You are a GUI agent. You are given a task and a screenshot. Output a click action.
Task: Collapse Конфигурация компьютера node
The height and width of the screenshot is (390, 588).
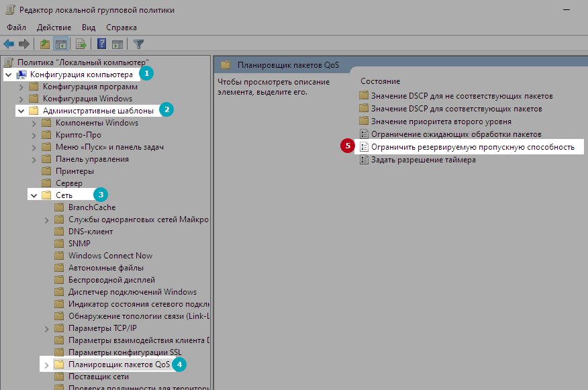[9, 75]
